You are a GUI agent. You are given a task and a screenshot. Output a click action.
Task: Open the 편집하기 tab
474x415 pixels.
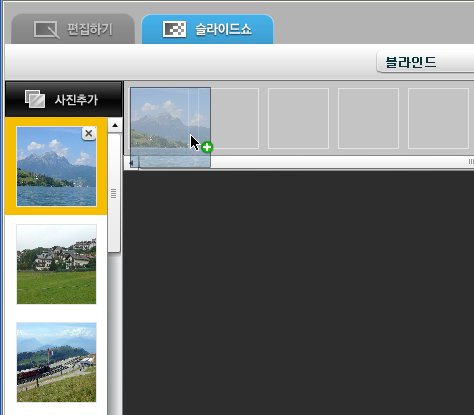click(73, 29)
